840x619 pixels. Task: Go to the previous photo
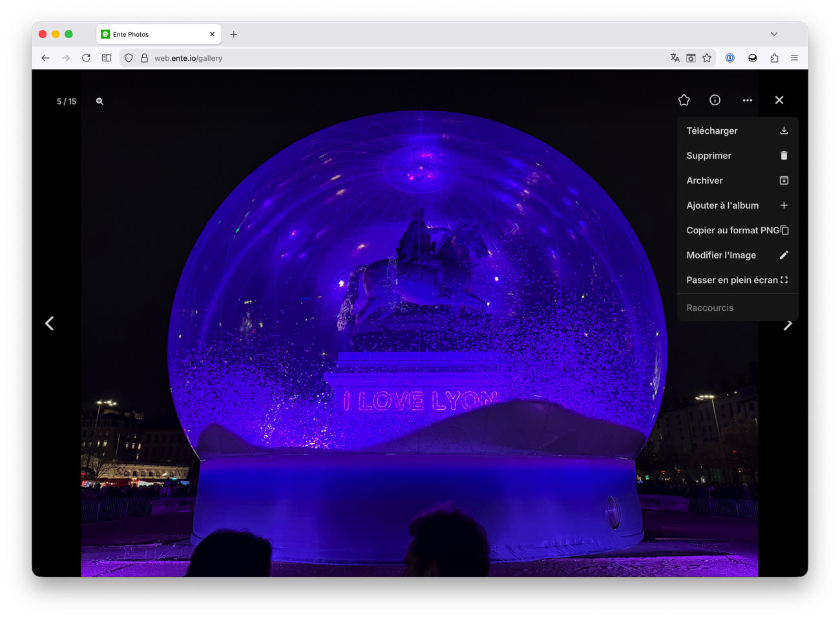(x=50, y=324)
